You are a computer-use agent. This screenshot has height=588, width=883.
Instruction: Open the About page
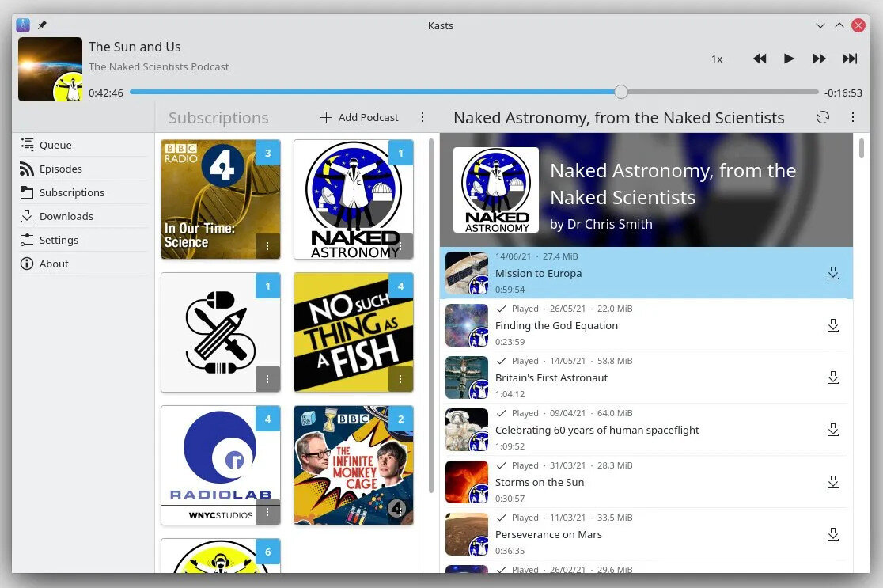[83, 263]
